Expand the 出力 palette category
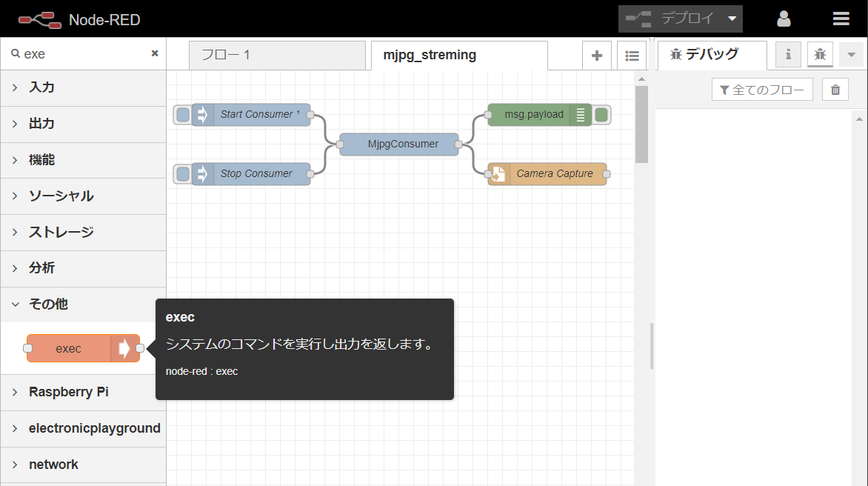 [x=83, y=124]
